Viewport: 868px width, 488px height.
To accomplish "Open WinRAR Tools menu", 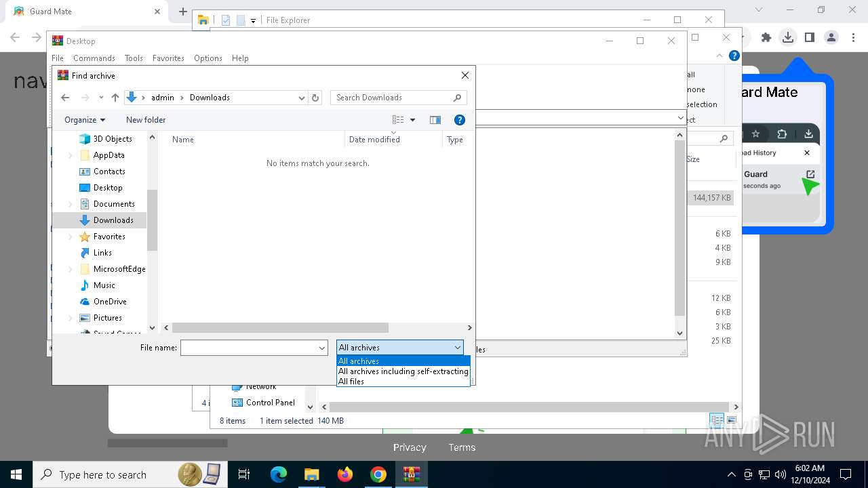I will point(134,58).
